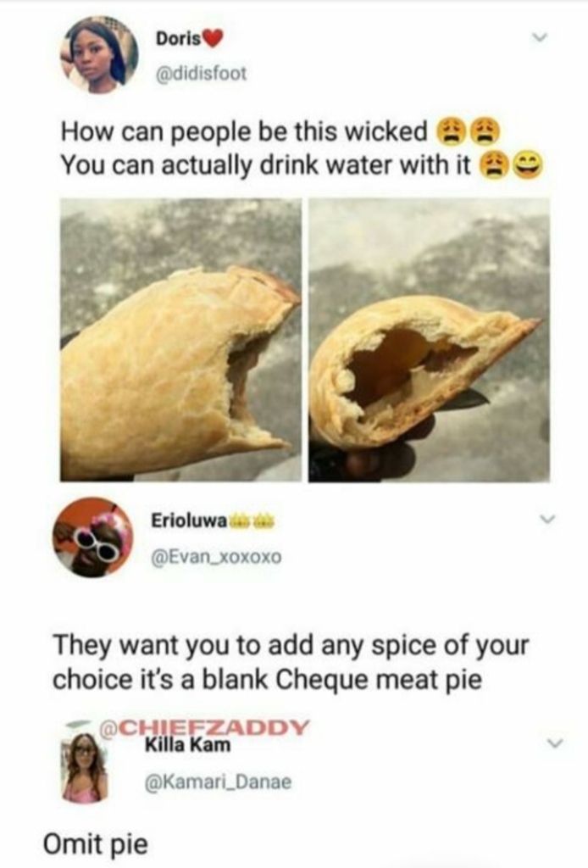Open the @Kamari_Danae handle
Image resolution: width=588 pixels, height=868 pixels.
218,782
